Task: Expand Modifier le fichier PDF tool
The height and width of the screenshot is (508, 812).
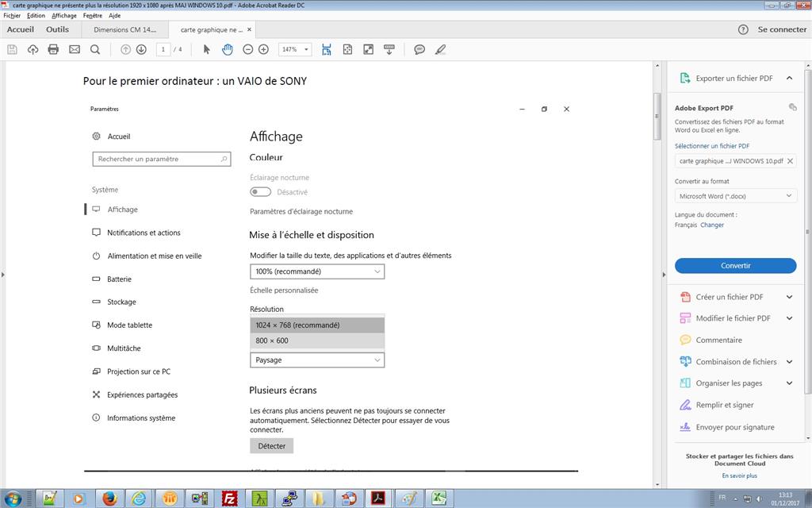Action: 789,318
